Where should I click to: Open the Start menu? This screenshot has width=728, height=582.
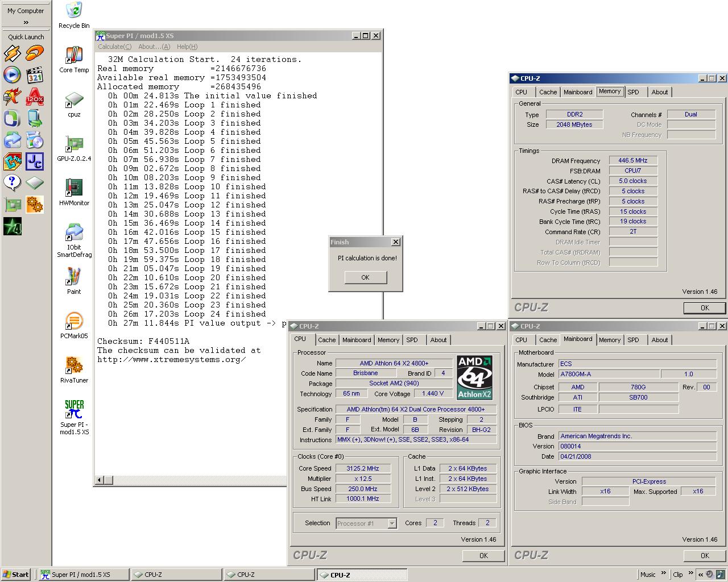tap(16, 575)
